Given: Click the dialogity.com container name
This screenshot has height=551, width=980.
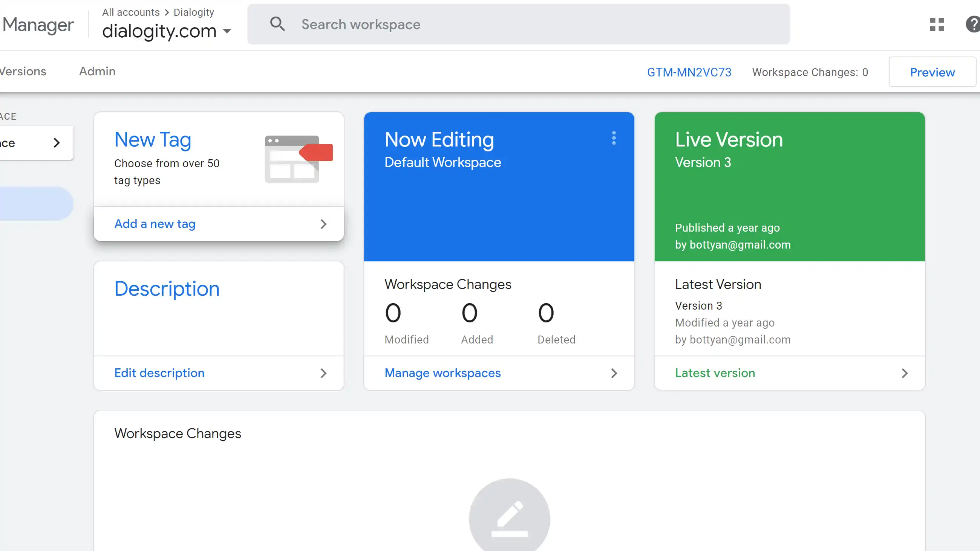Looking at the screenshot, I should tap(159, 31).
